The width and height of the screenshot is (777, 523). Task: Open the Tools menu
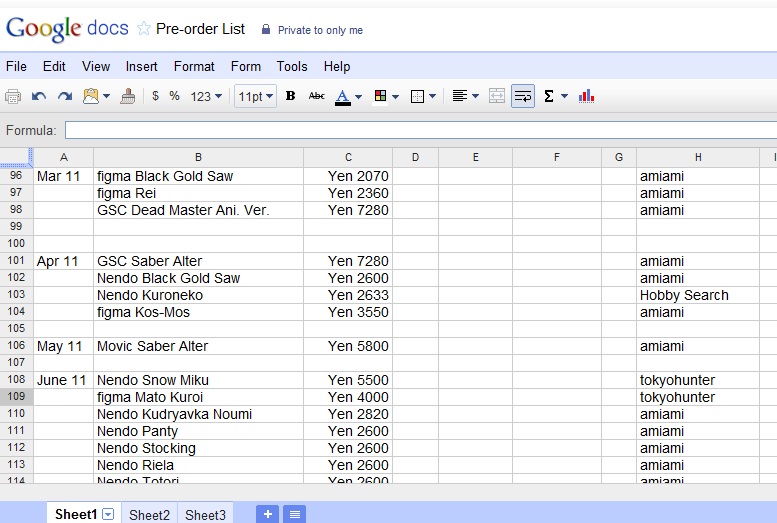coord(292,66)
